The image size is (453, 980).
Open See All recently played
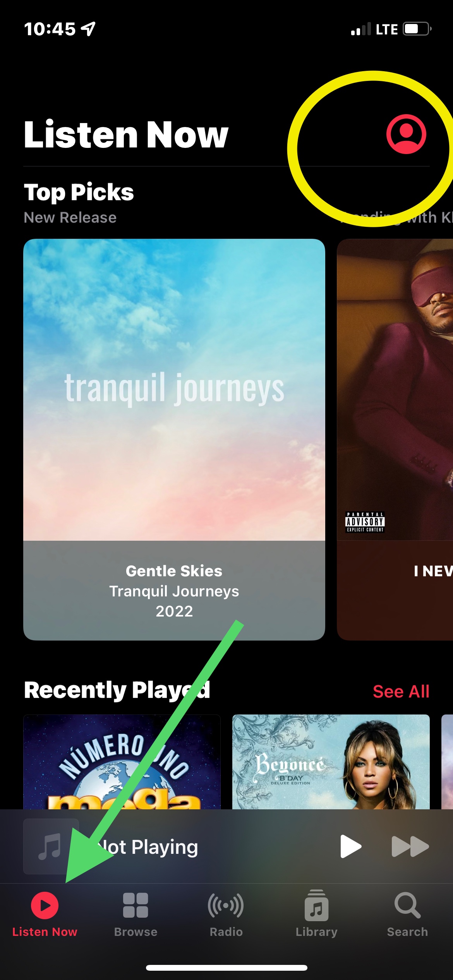(401, 691)
